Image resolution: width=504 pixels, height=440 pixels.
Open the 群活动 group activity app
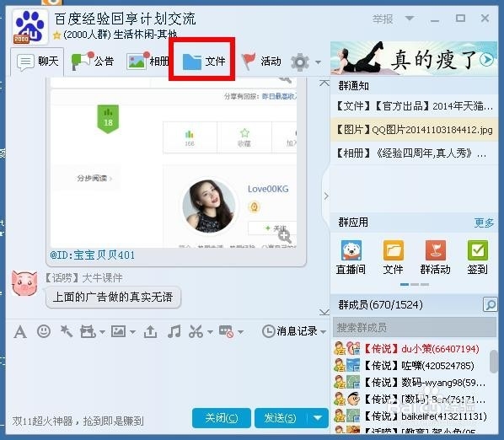tap(435, 257)
